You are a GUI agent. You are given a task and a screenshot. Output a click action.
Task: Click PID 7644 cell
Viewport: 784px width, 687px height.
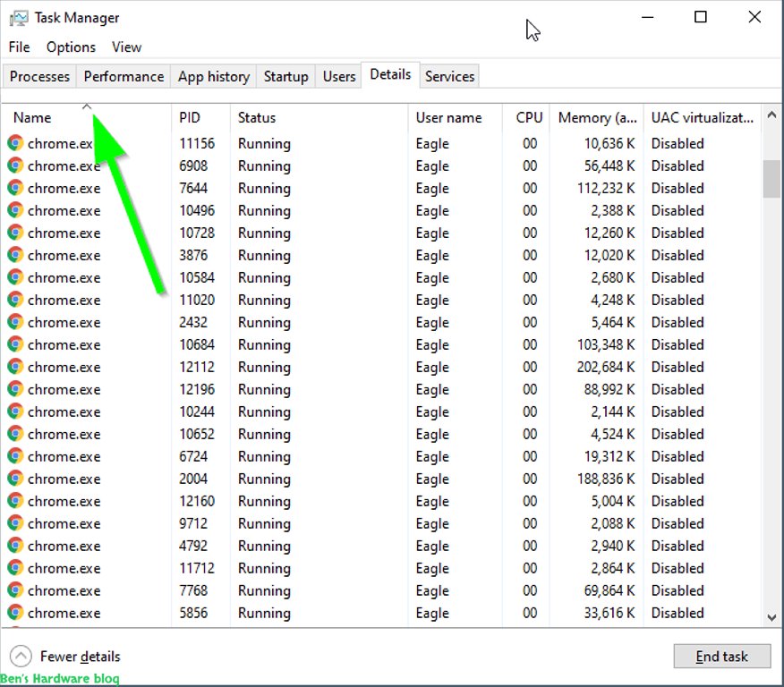(193, 188)
